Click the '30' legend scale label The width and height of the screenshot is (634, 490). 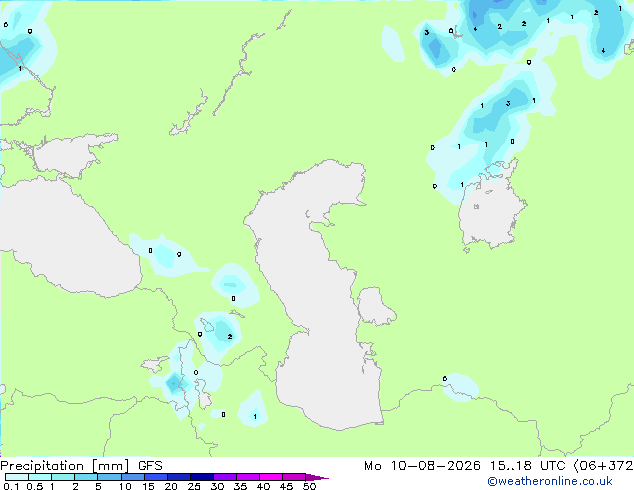click(217, 486)
